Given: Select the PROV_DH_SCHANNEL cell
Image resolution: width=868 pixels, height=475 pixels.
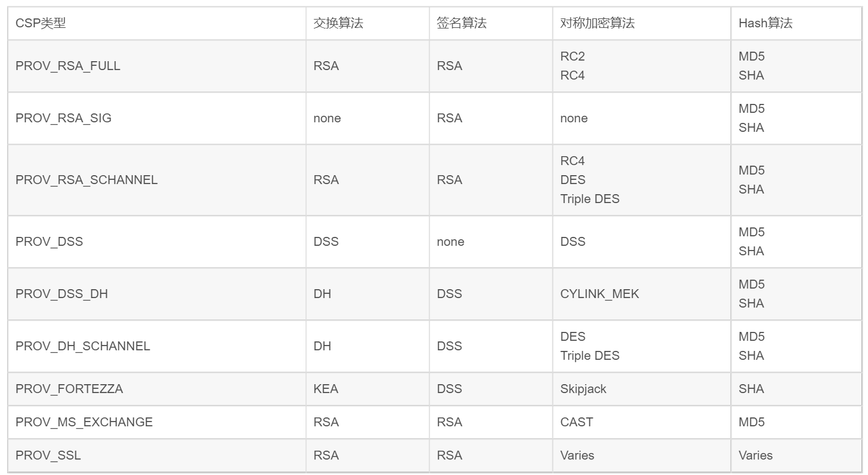Looking at the screenshot, I should click(83, 346).
